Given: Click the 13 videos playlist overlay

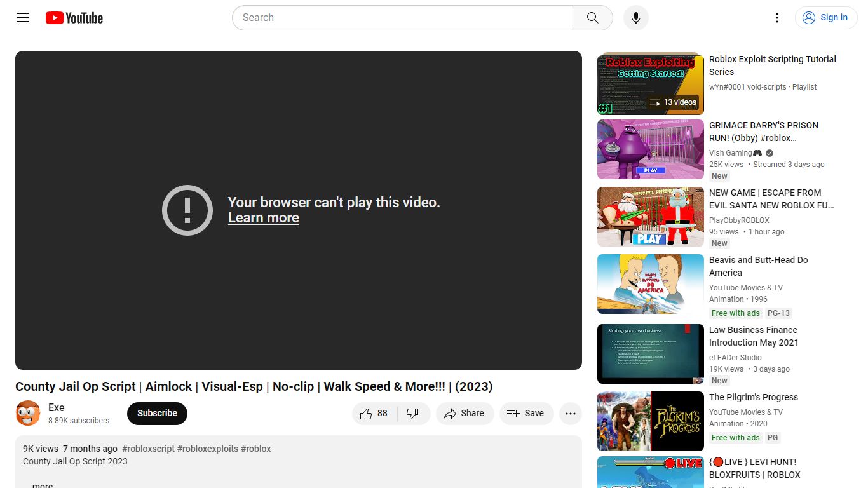Looking at the screenshot, I should pos(674,102).
